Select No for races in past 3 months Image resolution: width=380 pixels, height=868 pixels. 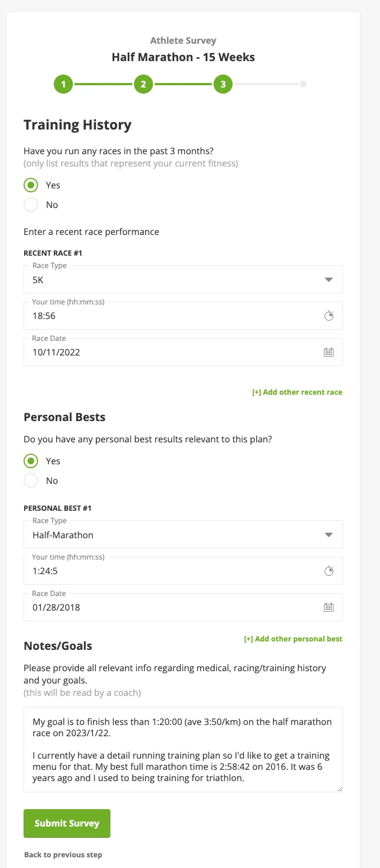[31, 205]
